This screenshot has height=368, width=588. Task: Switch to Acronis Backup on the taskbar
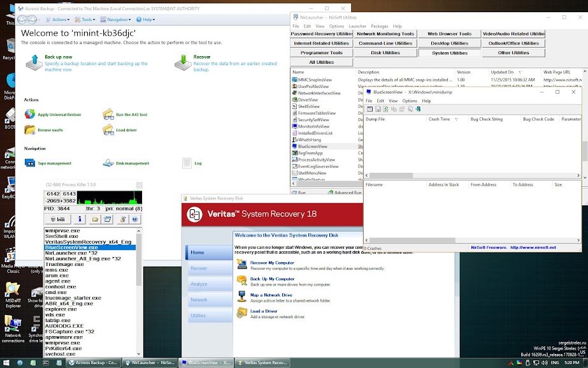(92, 363)
